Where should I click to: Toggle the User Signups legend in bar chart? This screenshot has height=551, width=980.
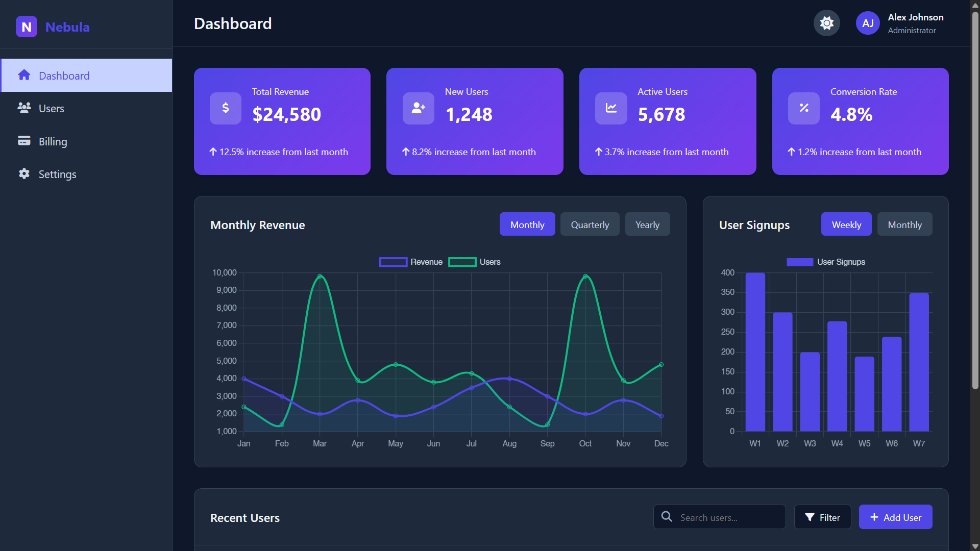(826, 262)
